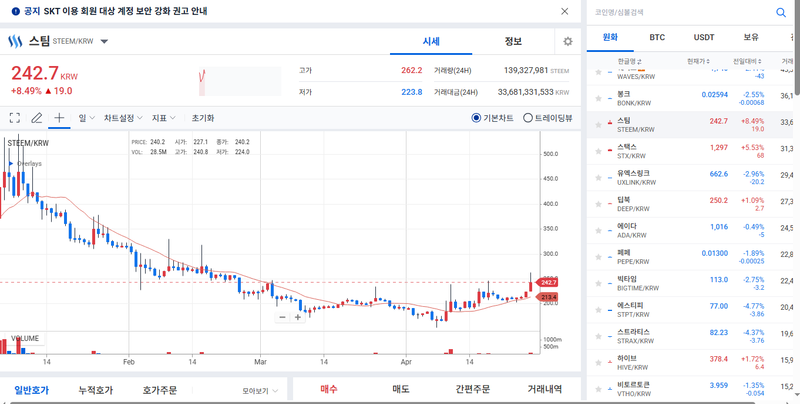Select the BTC market tab
This screenshot has height=404, width=800.
(x=657, y=37)
